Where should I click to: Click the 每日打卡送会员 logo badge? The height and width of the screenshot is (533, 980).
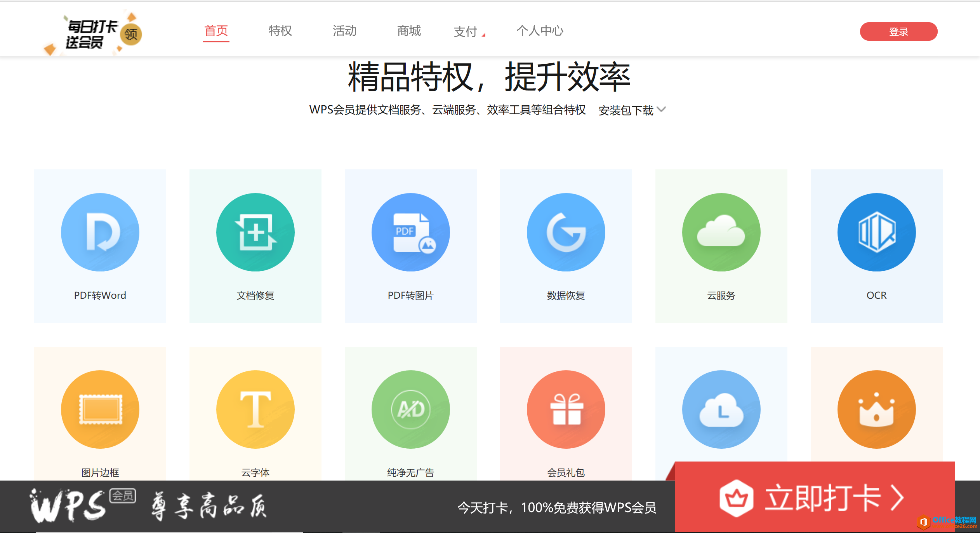point(93,34)
